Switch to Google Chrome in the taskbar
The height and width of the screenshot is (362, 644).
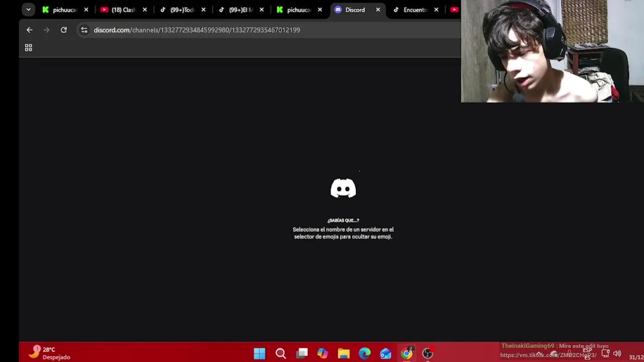pos(407,353)
